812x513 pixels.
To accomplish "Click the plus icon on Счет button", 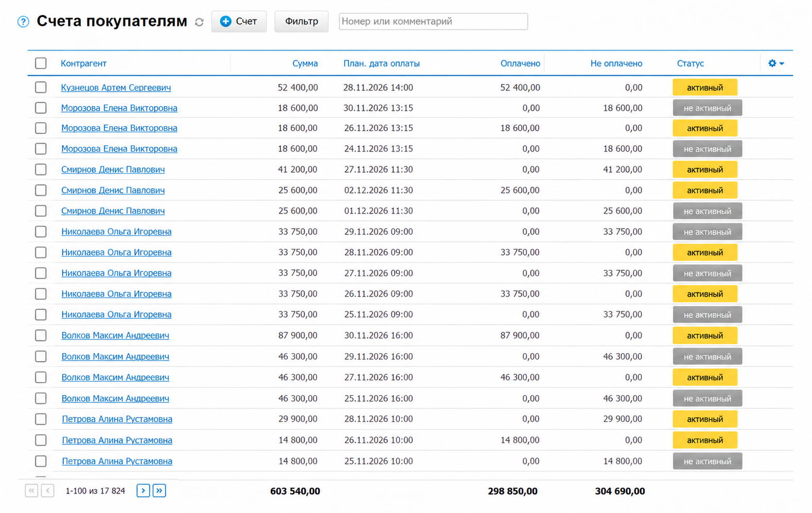I will (225, 21).
